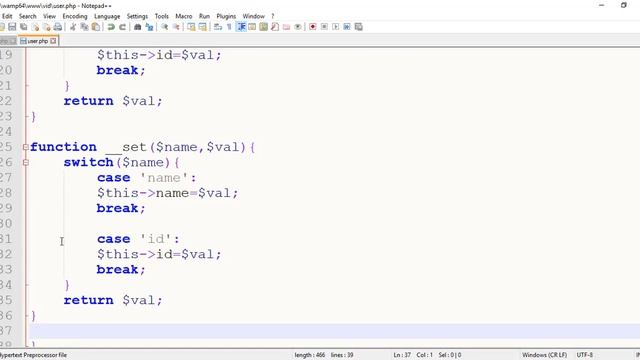Click 'Sel : 0|0' in the status bar
Screen dimensions: 640x360
[x=450, y=355]
